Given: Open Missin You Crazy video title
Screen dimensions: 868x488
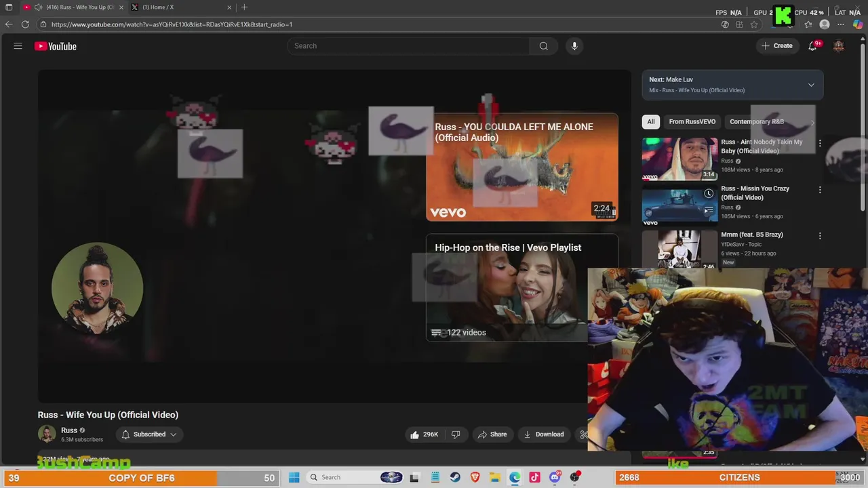Looking at the screenshot, I should 755,193.
